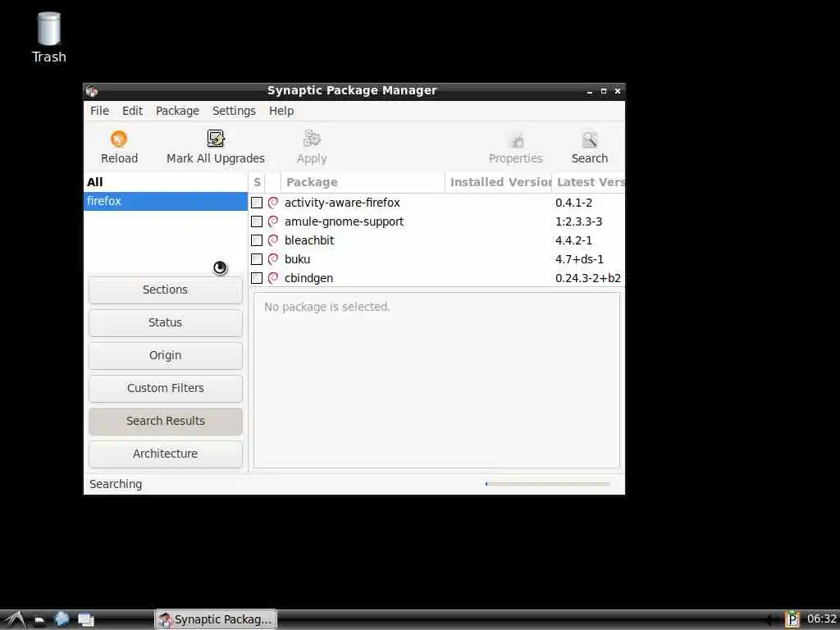Screen dimensions: 840x630
Task: Click the No package is selected description
Action: coord(326,307)
